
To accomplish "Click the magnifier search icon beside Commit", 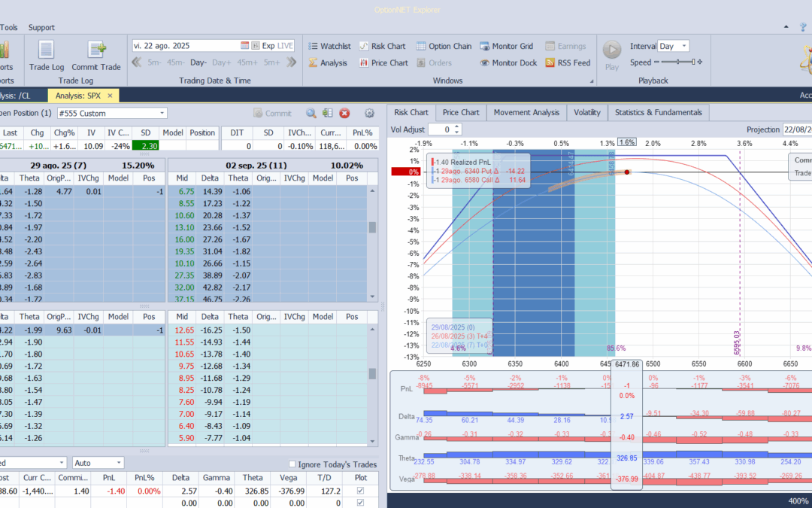I will (x=311, y=113).
